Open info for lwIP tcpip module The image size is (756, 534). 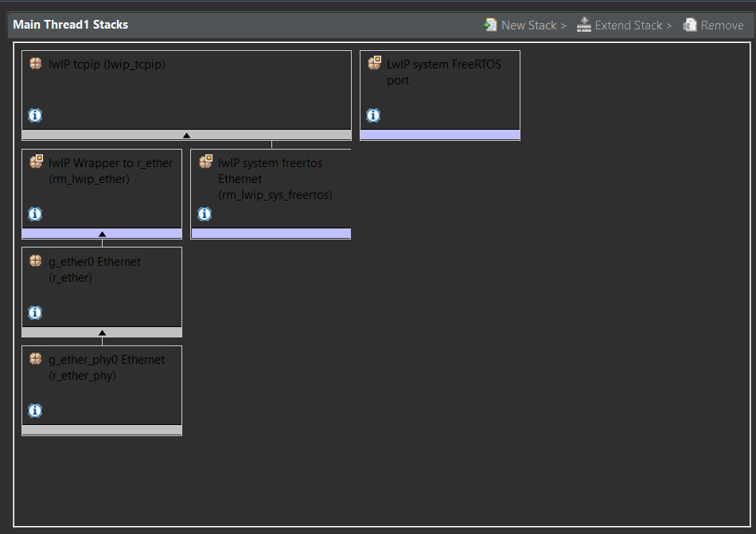[35, 115]
